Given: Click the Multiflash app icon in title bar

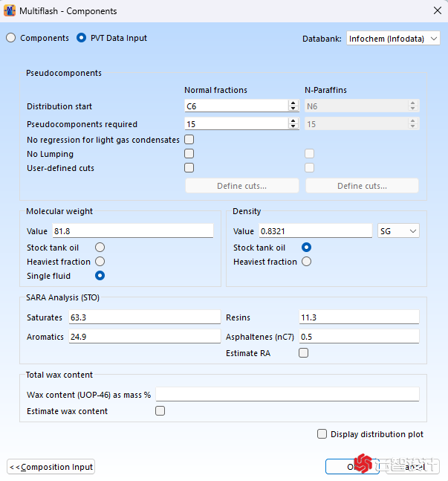Looking at the screenshot, I should tap(10, 10).
